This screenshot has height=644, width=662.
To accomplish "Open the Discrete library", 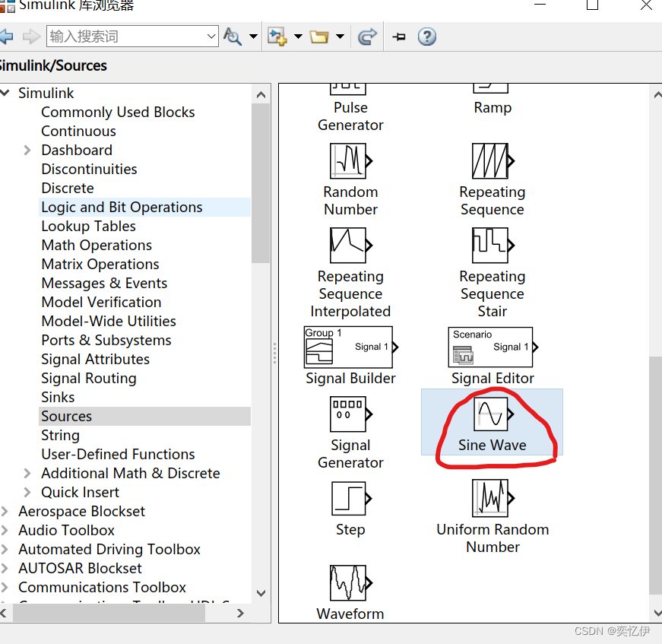I will click(x=68, y=188).
